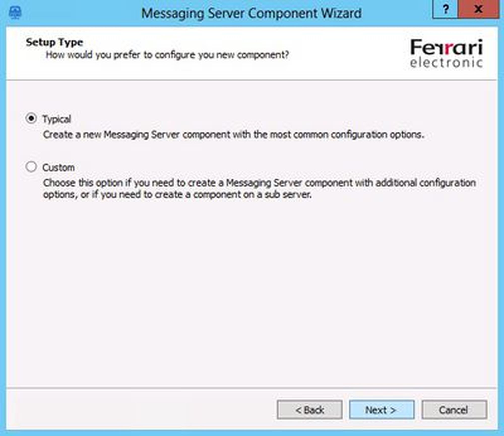Click the 'How would you prefer' subtitle text
The height and width of the screenshot is (436, 504).
click(x=167, y=55)
